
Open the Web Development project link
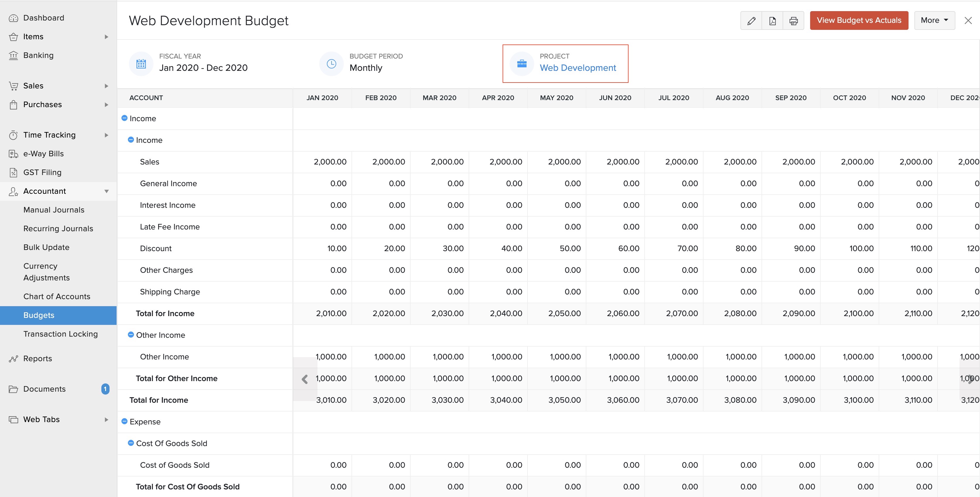pyautogui.click(x=578, y=68)
